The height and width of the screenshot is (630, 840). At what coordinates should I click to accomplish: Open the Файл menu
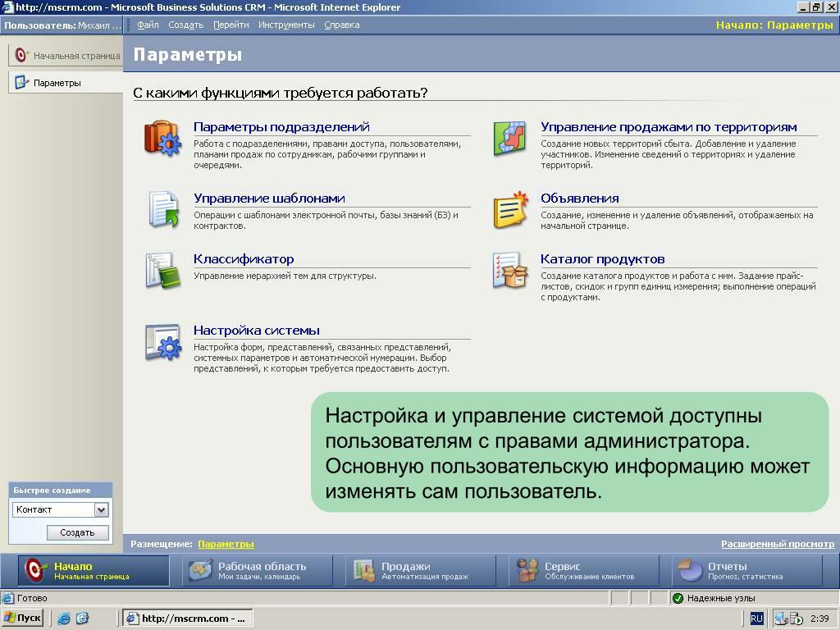(148, 25)
